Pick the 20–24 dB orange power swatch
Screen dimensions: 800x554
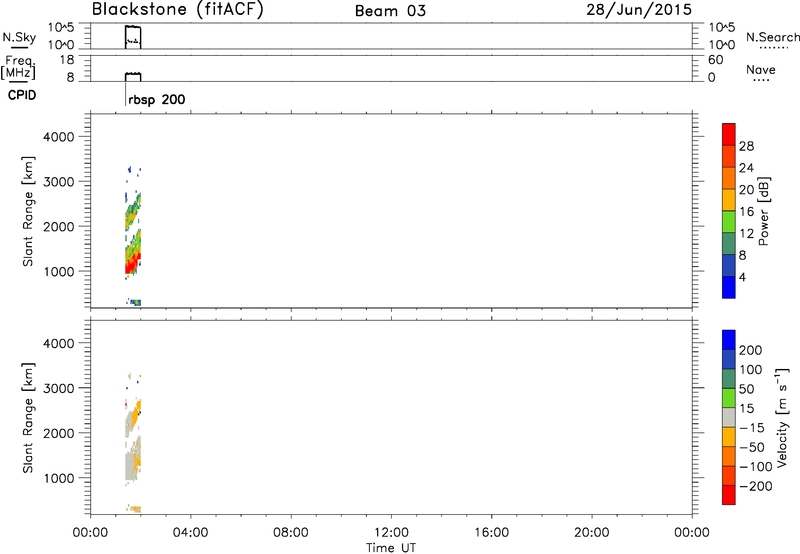pyautogui.click(x=729, y=177)
